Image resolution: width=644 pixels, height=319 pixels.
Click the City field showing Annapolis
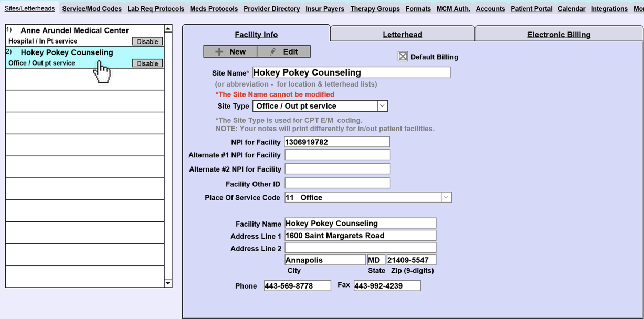(x=325, y=260)
